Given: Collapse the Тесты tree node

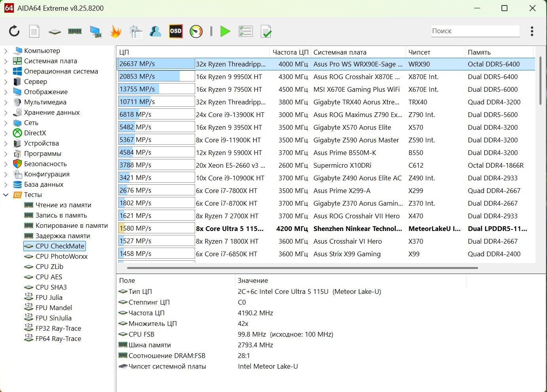Looking at the screenshot, I should coord(6,195).
